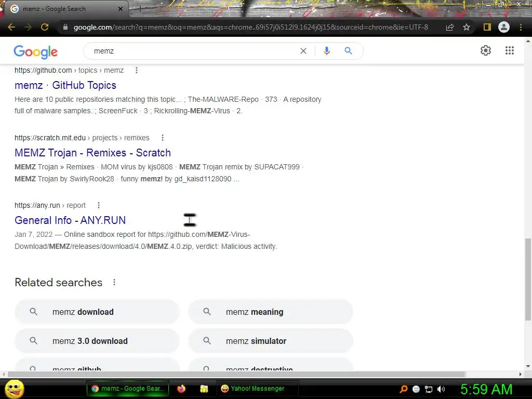Open the memz · GitHub Topics result
This screenshot has height=399, width=532.
65,85
